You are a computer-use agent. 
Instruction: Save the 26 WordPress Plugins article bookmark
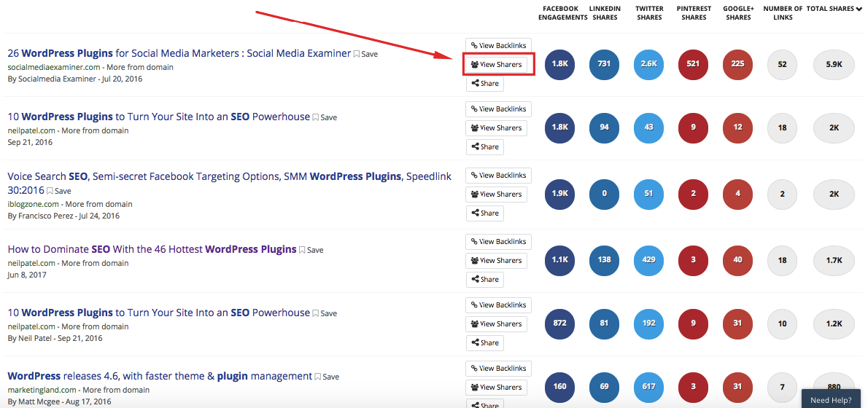click(366, 54)
